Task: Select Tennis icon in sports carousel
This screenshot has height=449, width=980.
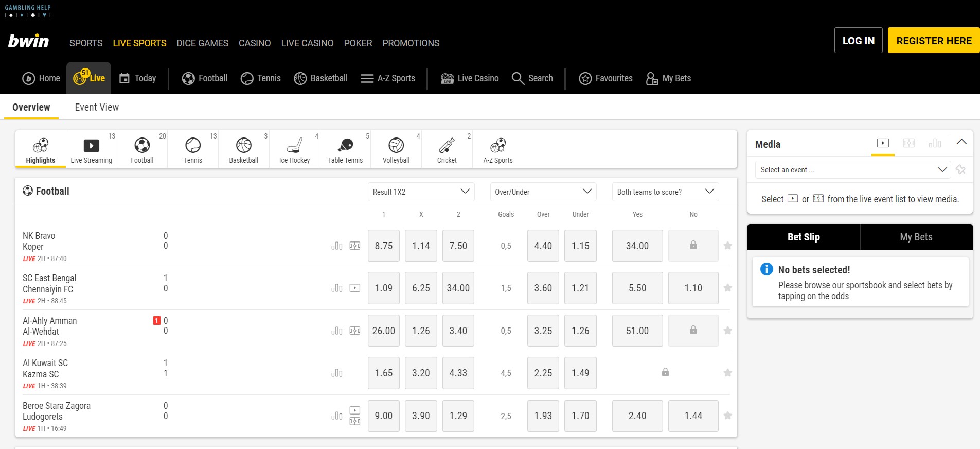Action: click(x=193, y=150)
